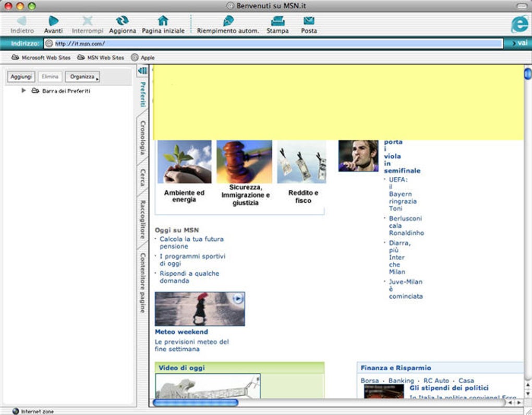Click the Oggi su MSN heading

point(177,230)
